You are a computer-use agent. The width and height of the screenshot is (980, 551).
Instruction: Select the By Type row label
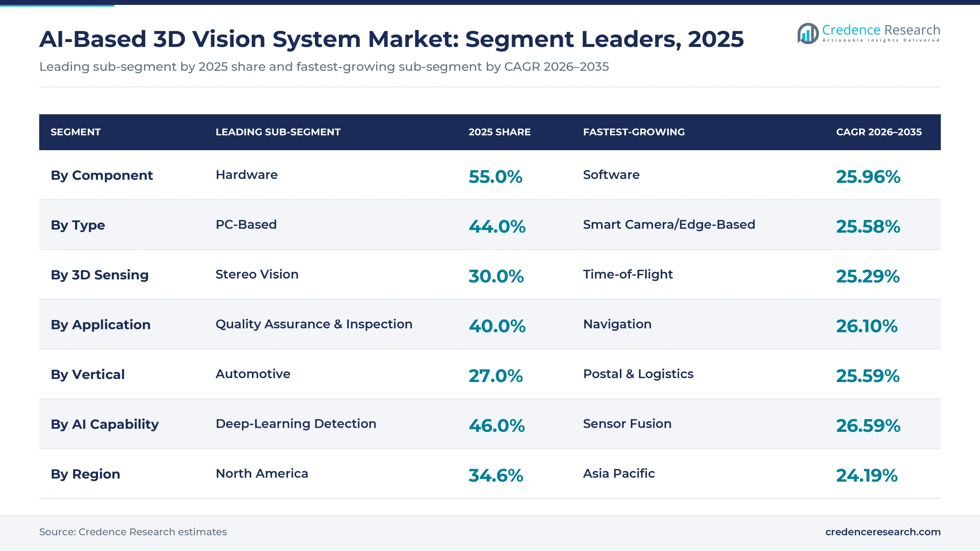78,225
